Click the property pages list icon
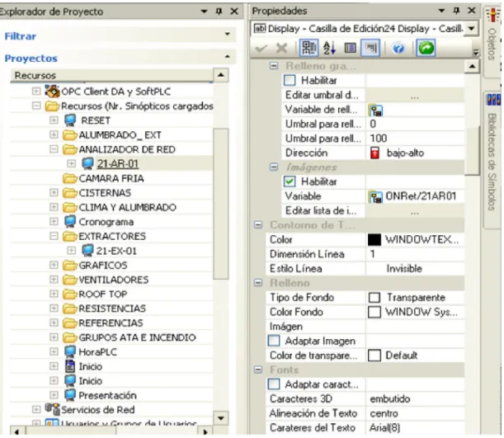504x438 pixels. pyautogui.click(x=350, y=49)
